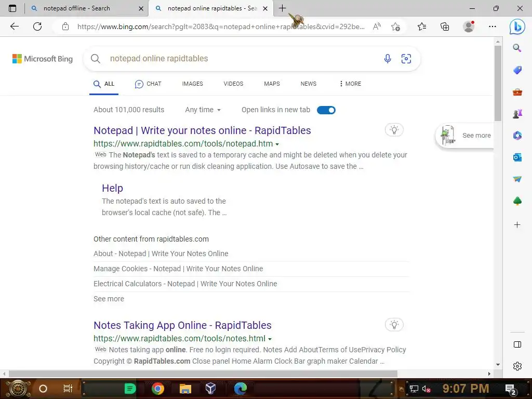Open the profile avatar icon
532x399 pixels.
[x=469, y=26]
